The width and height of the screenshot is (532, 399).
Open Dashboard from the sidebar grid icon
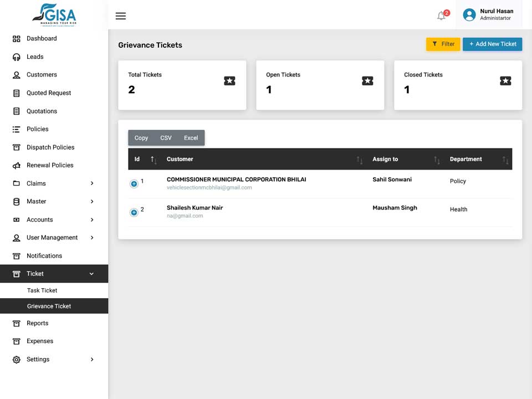16,39
